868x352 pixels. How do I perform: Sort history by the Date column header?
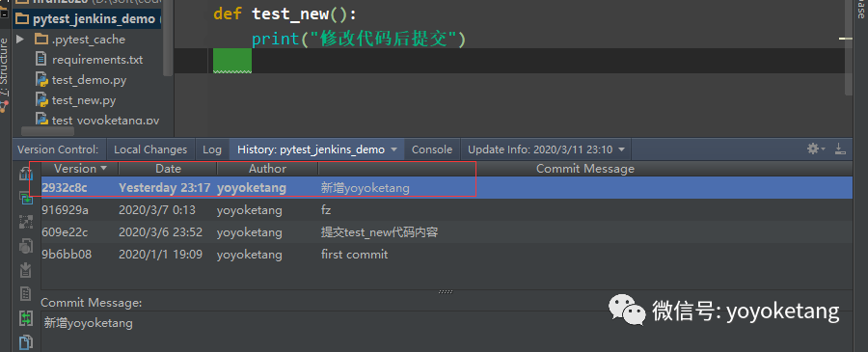pyautogui.click(x=168, y=168)
